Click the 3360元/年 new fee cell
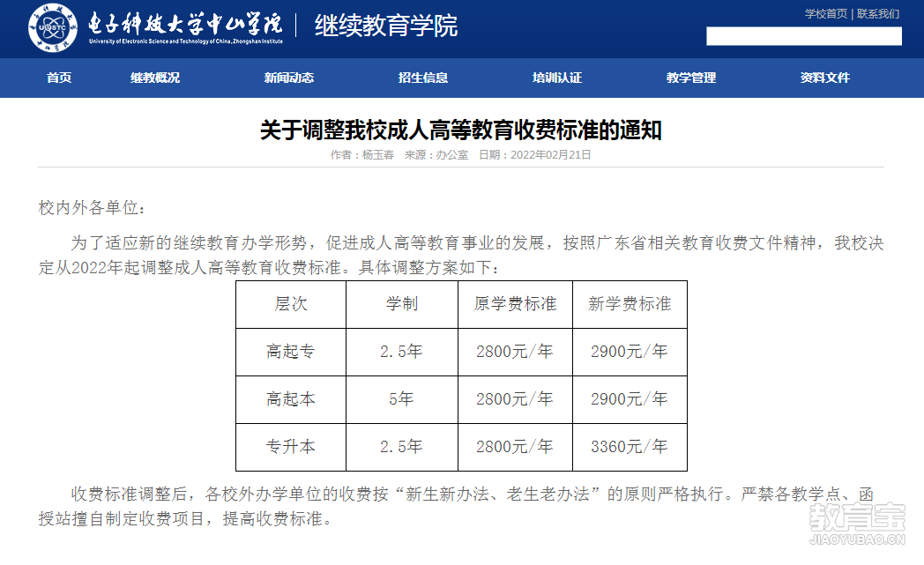Screen dimensions: 924x565 [x=630, y=447]
